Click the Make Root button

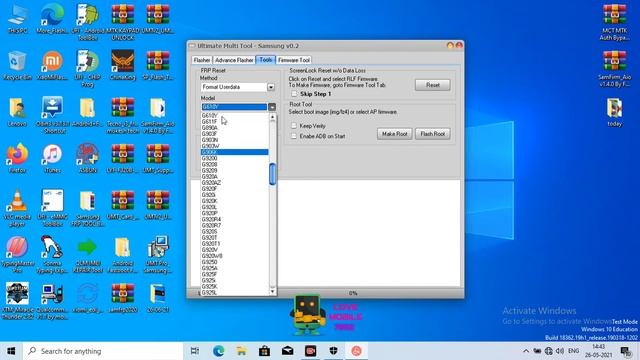click(394, 134)
